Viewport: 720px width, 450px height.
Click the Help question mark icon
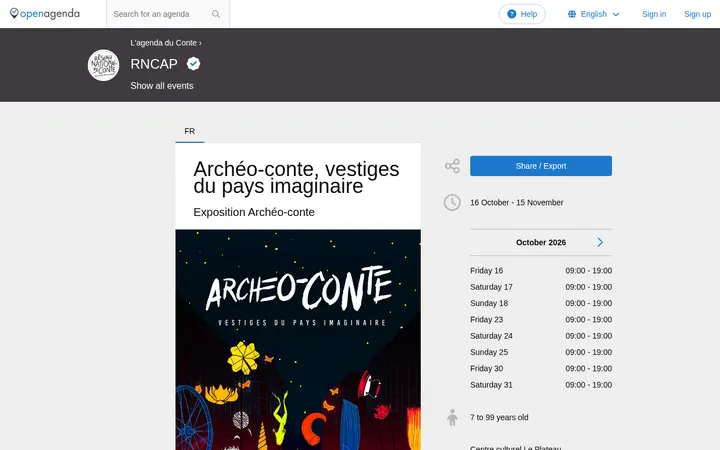[512, 14]
